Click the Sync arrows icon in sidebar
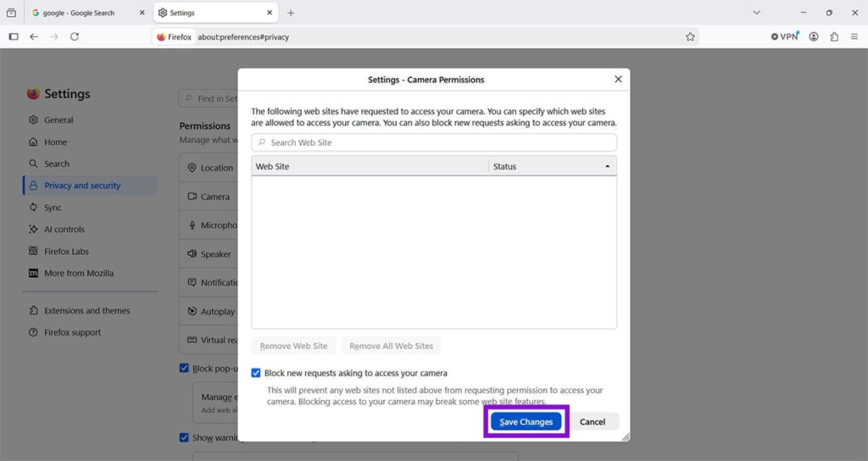Viewport: 868px width, 461px height. (33, 208)
